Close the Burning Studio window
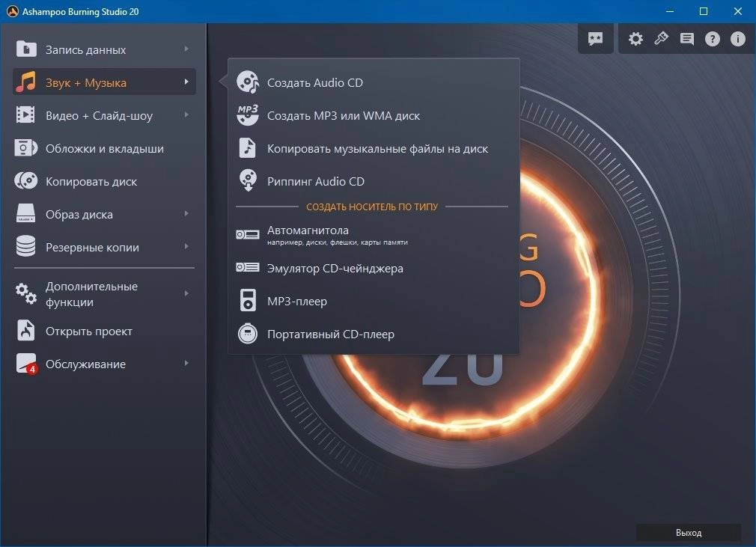This screenshot has height=547, width=756. point(738,11)
